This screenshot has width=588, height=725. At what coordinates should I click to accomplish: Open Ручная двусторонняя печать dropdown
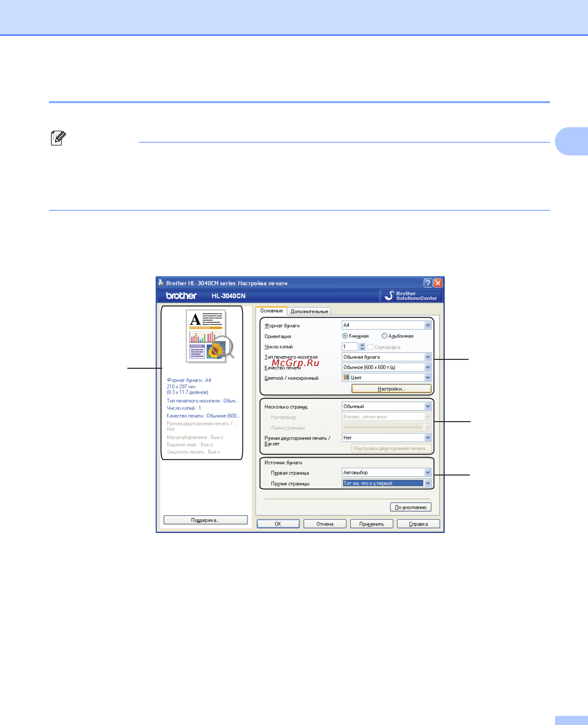click(386, 438)
